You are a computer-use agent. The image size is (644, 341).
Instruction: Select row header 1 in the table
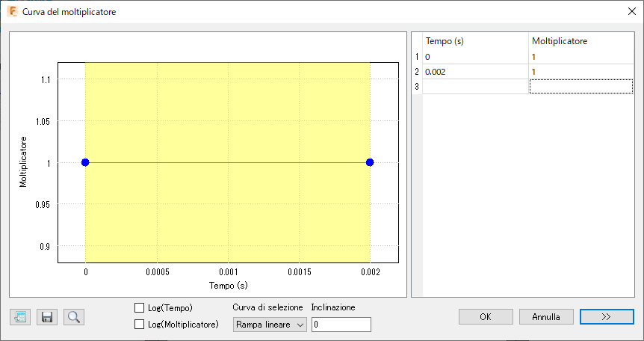pos(417,57)
